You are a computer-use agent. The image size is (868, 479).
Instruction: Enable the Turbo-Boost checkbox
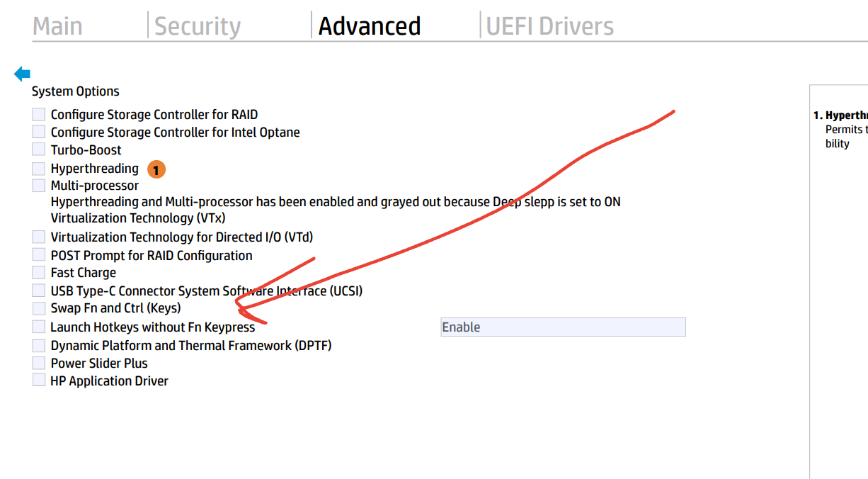pos(38,150)
